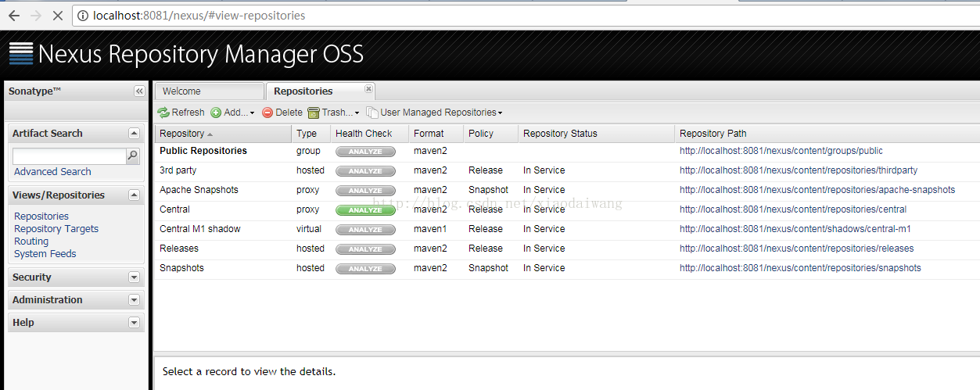
Task: Collapse the Artifact Search panel
Action: [x=134, y=134]
